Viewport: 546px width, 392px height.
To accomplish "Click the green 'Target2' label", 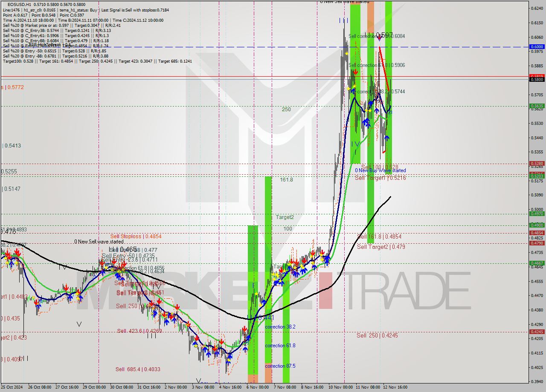I will pyautogui.click(x=285, y=217).
